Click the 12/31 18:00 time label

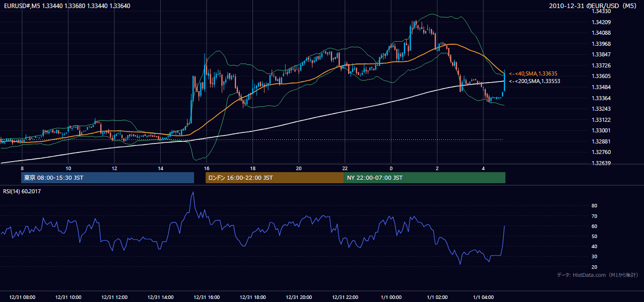pyautogui.click(x=252, y=297)
